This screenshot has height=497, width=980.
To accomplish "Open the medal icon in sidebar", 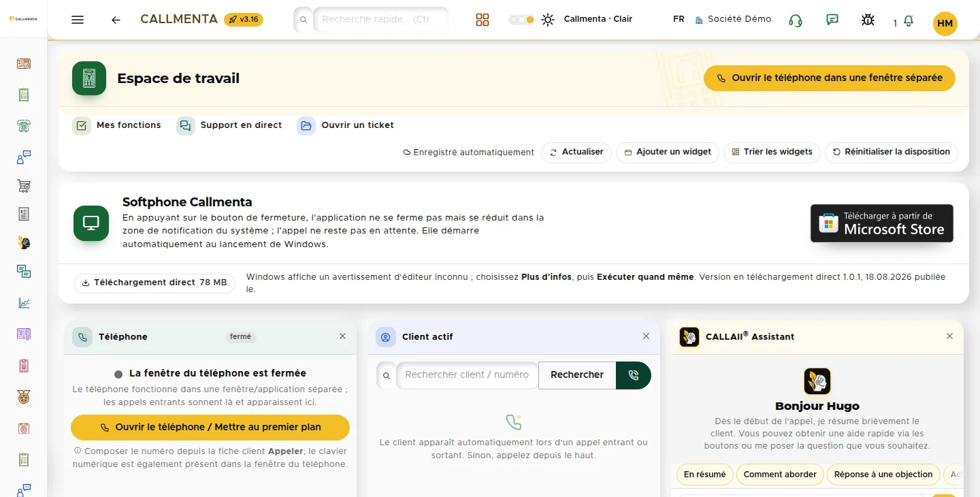I will click(24, 396).
